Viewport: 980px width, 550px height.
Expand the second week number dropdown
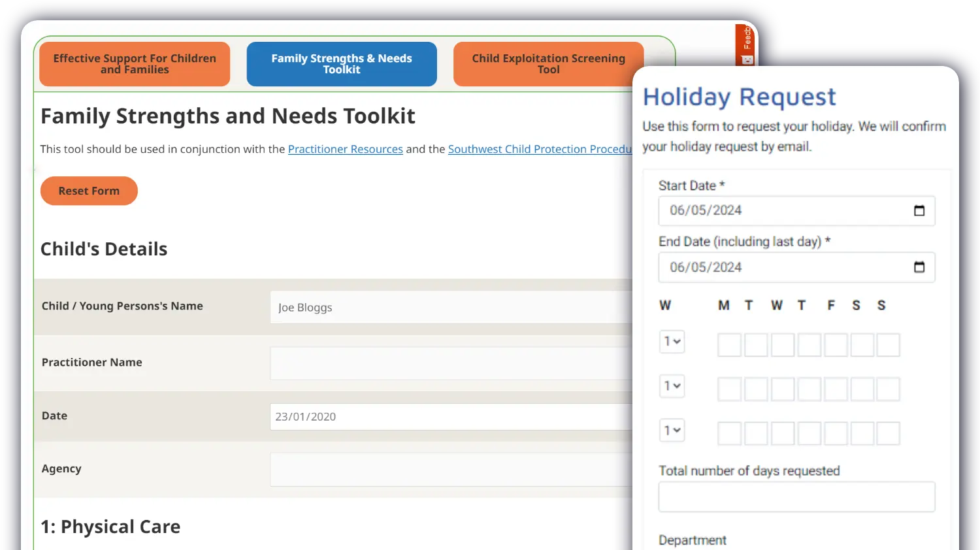pyautogui.click(x=672, y=386)
